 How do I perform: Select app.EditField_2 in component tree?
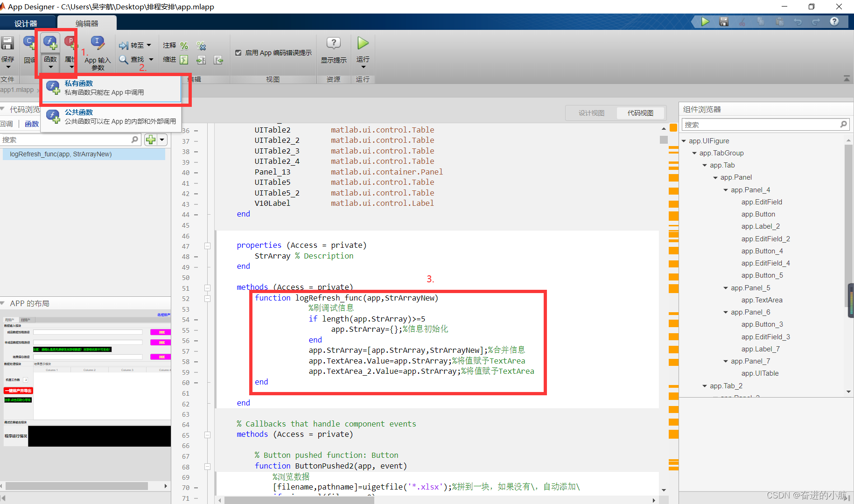765,239
